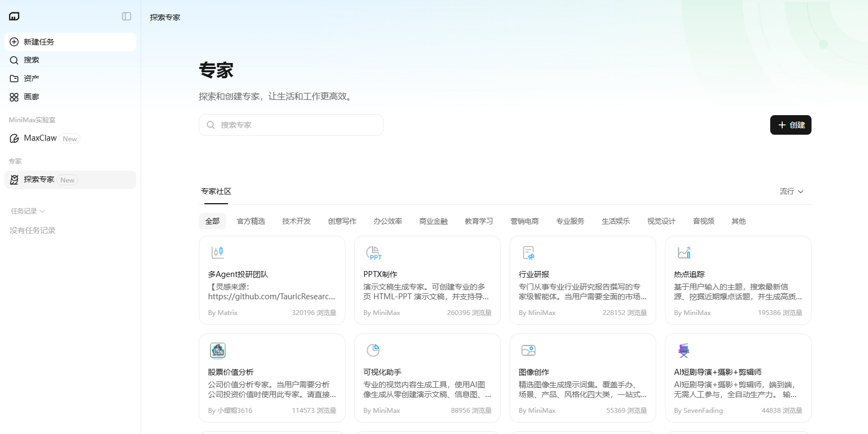Open the 多Agent投研团队 candlestick icon
Screen dimensions: 868x434
pyautogui.click(x=217, y=252)
